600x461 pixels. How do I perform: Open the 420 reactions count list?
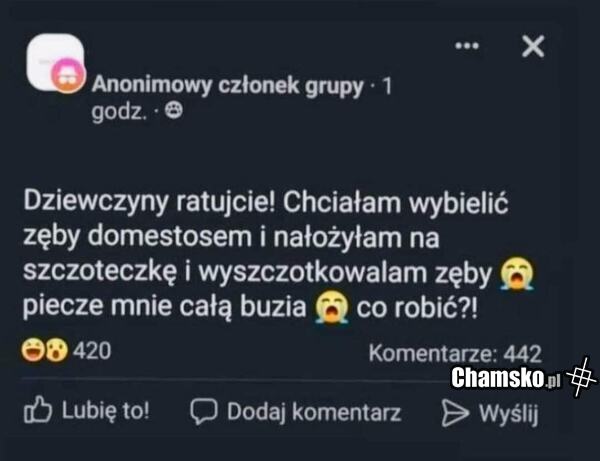pos(92,350)
